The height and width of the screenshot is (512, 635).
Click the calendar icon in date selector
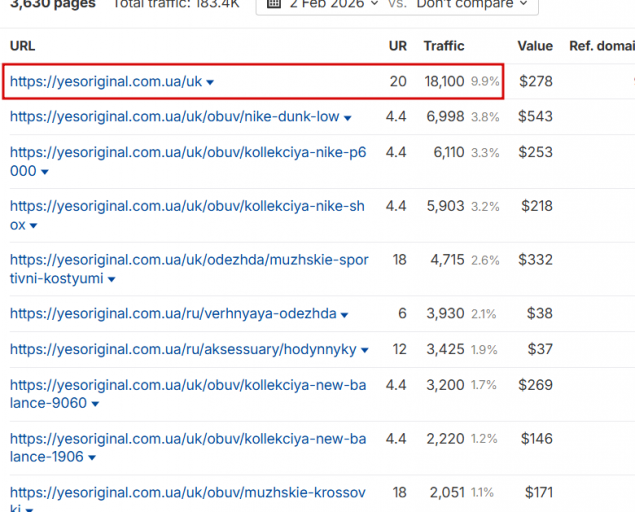tap(274, 4)
